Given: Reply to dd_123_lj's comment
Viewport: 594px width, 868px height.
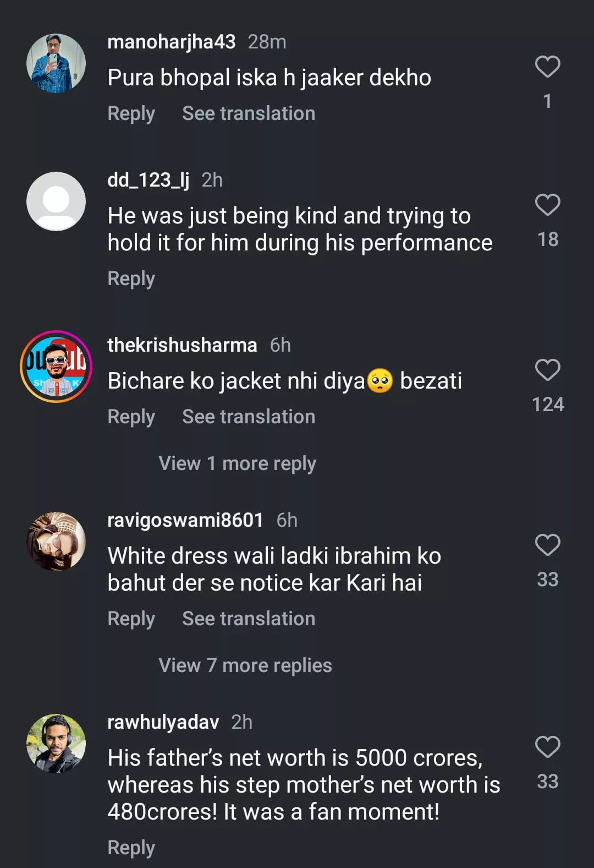Looking at the screenshot, I should [131, 279].
